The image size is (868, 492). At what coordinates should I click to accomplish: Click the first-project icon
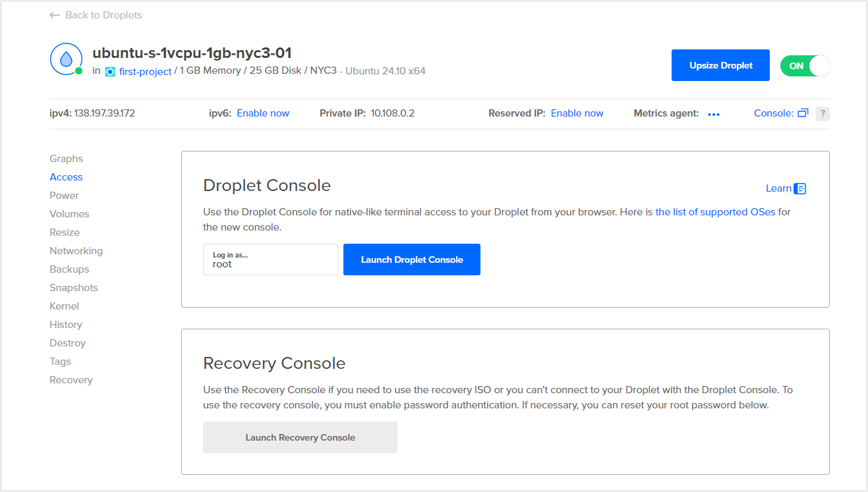(110, 71)
